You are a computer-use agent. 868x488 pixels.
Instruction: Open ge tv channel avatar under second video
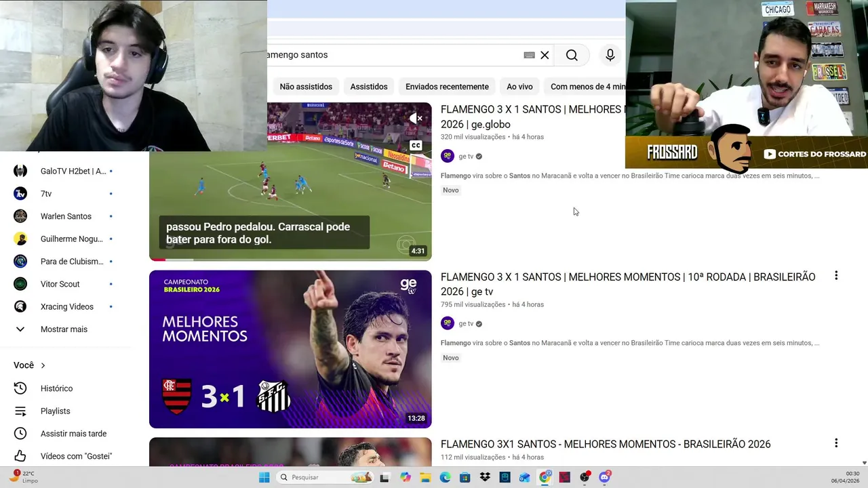(x=448, y=323)
